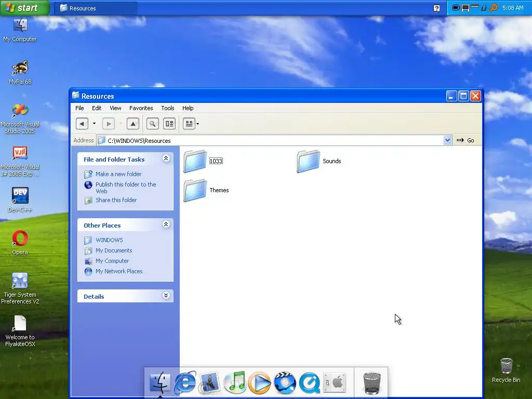Screen dimensions: 532x399
Task: Click the help question mark tray icon
Action: (436, 8)
